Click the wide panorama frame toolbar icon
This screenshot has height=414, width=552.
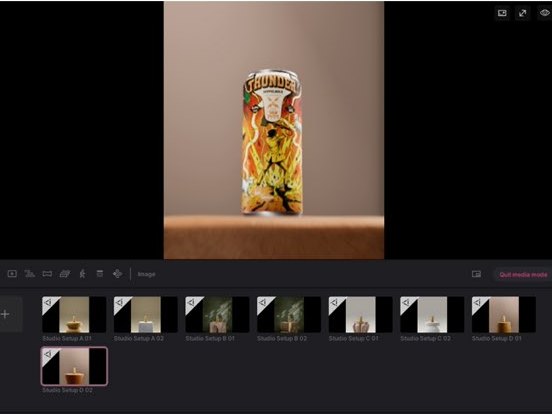(47, 274)
